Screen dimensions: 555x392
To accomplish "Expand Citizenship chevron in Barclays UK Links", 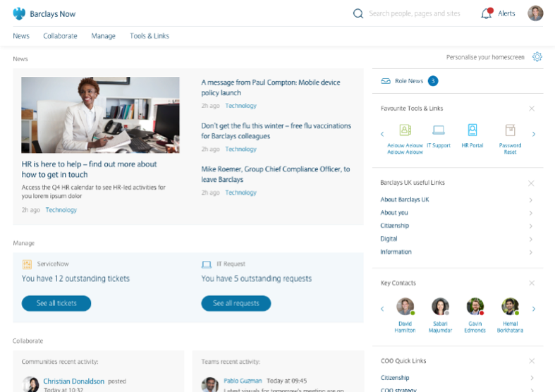I will click(x=531, y=226).
